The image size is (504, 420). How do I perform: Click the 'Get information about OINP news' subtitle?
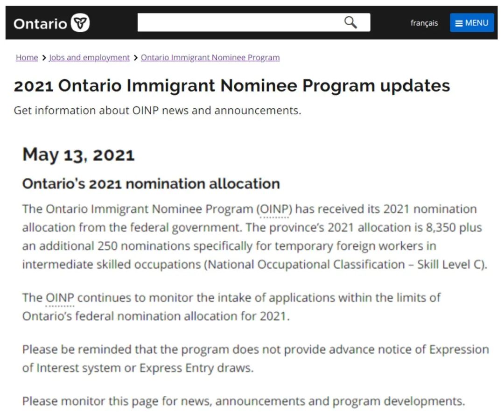158,111
